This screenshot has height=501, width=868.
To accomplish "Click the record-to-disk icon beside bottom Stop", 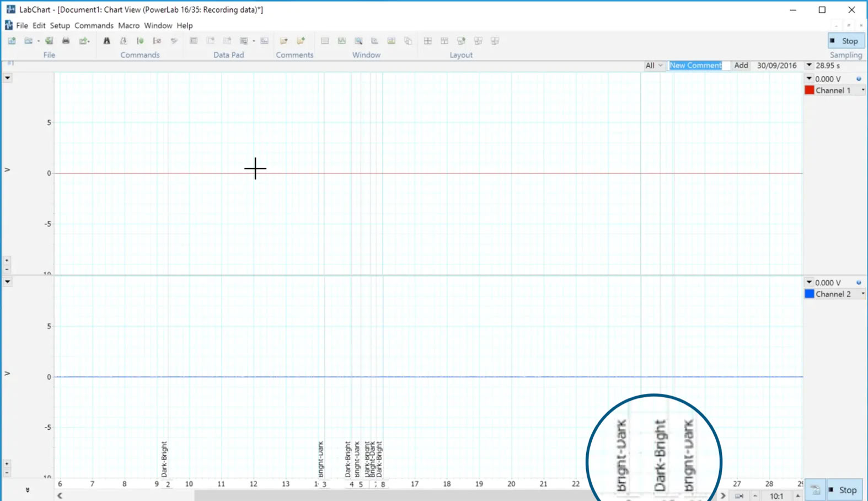I will click(815, 490).
